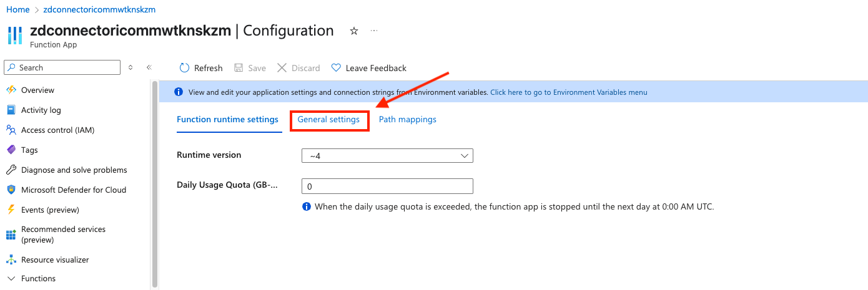Go to Home breadcrumb link

point(18,9)
